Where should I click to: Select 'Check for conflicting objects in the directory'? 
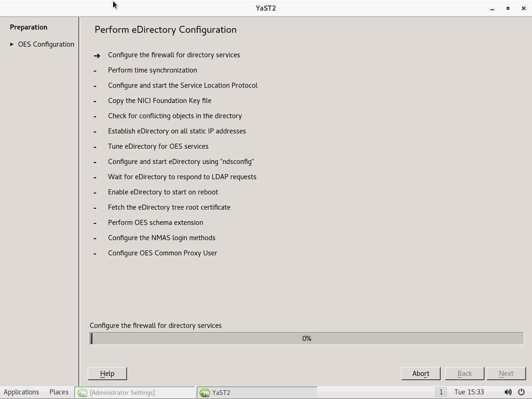175,116
